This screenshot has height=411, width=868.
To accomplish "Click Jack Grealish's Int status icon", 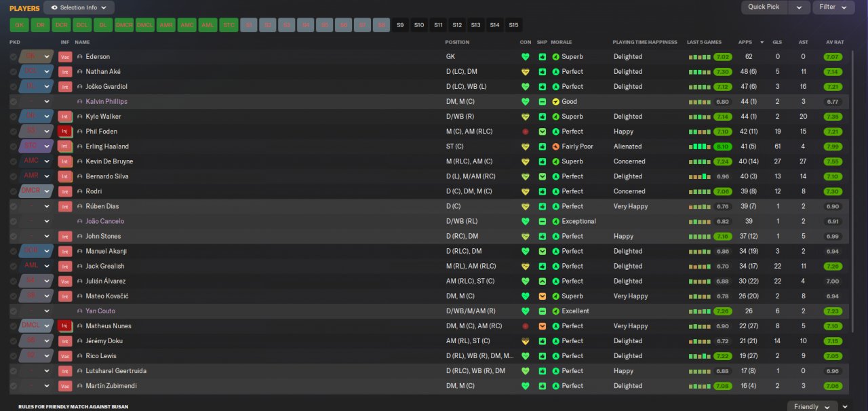I will pos(65,267).
